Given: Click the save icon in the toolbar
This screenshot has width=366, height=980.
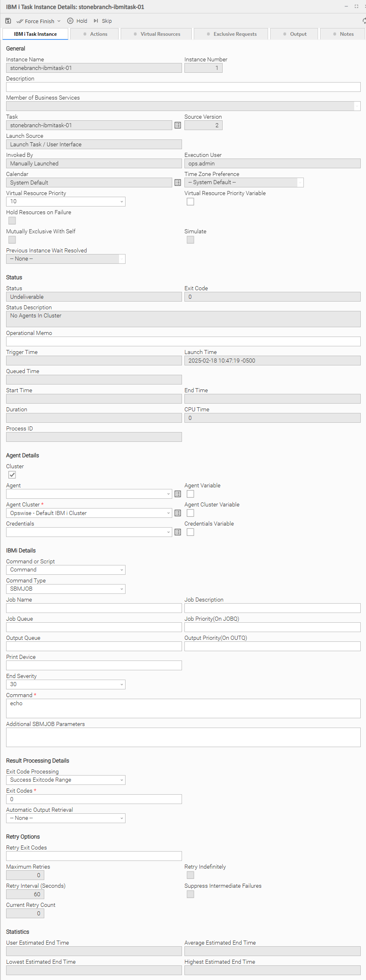Looking at the screenshot, I should click(8, 21).
